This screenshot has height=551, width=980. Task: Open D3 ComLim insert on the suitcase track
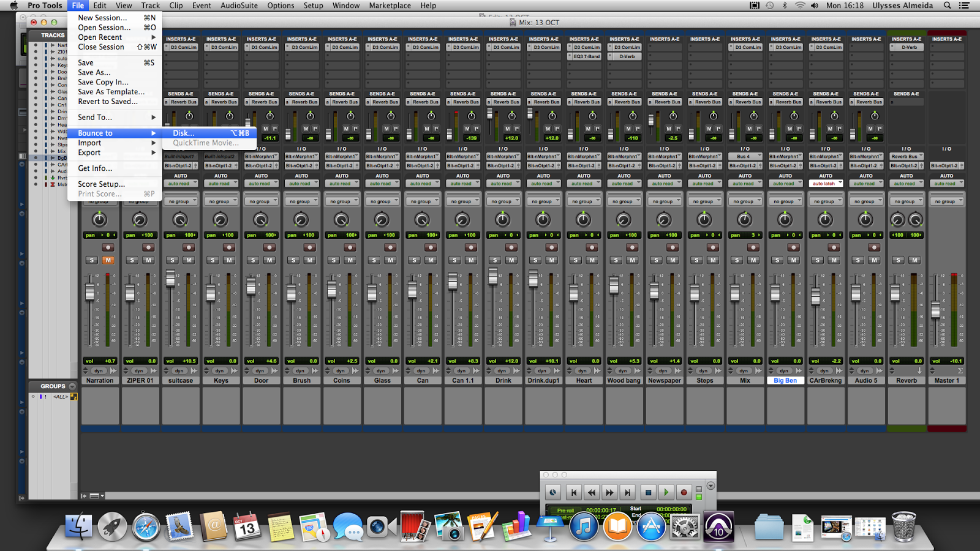pos(181,47)
